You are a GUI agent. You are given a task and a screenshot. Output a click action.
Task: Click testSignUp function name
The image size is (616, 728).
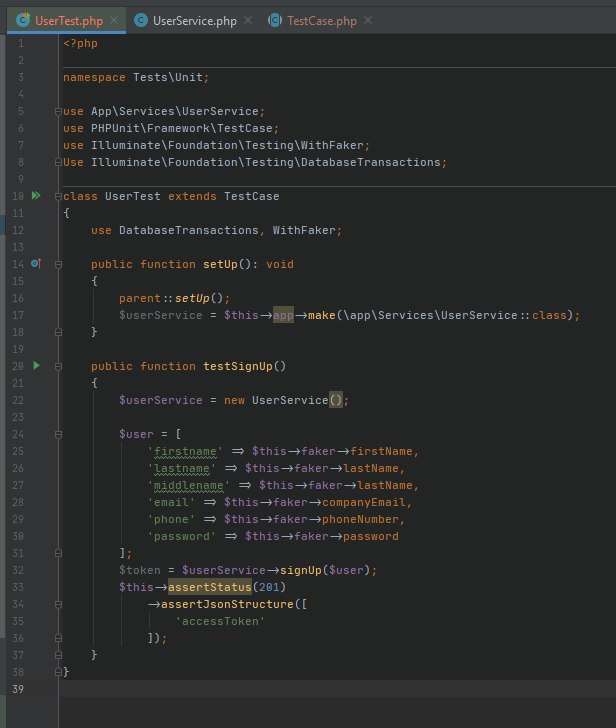[x=238, y=366]
